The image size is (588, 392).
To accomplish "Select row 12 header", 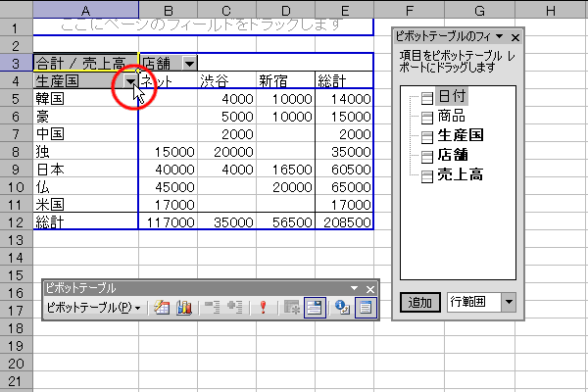I will coord(16,222).
